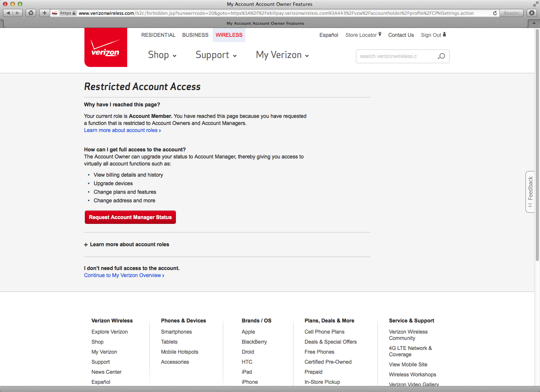Click the Verizon logo
Screen dimensions: 540x392
[106, 48]
